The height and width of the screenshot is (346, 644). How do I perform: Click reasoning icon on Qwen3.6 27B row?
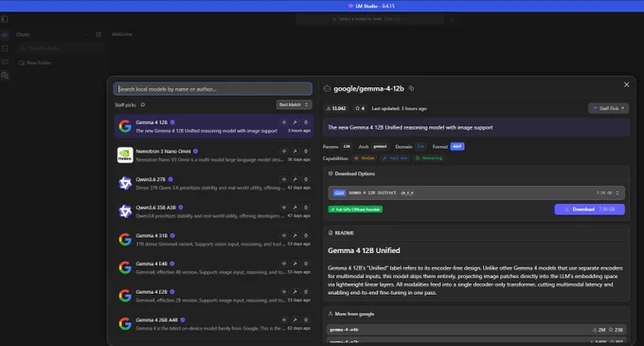point(306,179)
